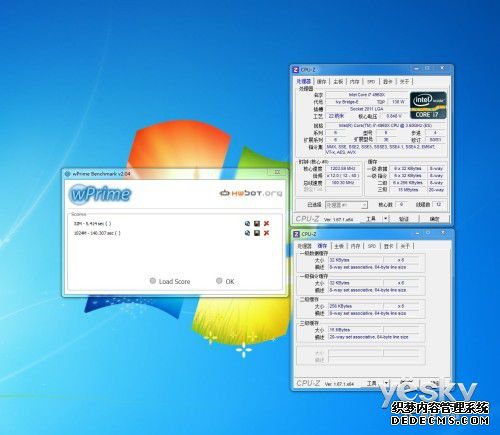Click OK in wPrime Benchmark window
The width and height of the screenshot is (500, 435).
[x=225, y=281]
